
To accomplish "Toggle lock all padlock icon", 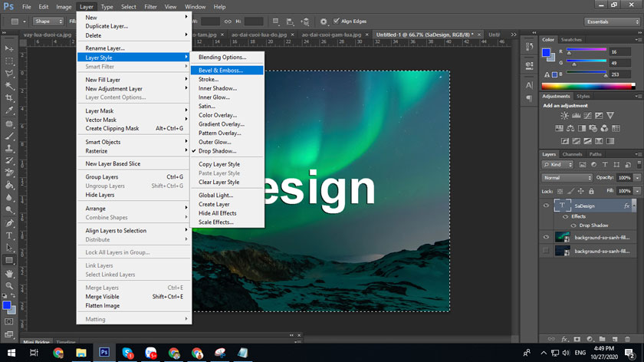I will (591, 191).
